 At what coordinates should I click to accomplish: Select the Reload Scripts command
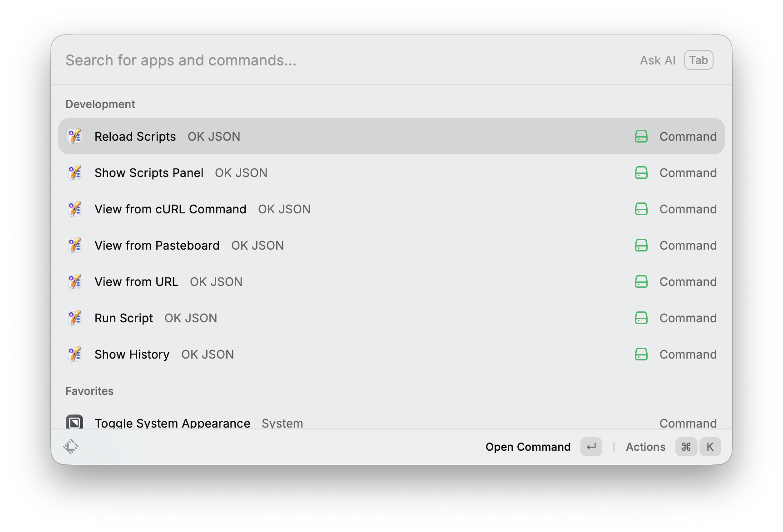tap(391, 136)
